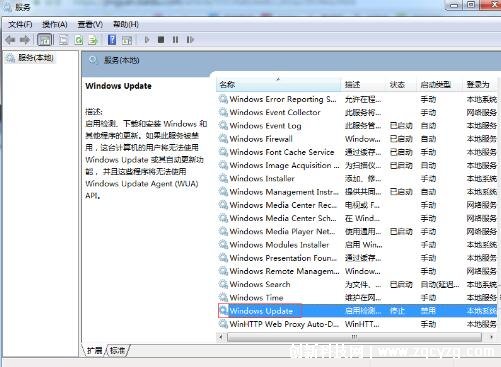Click the gear icon beside Windows Search
Screen dimensions: 501x367
click(223, 284)
